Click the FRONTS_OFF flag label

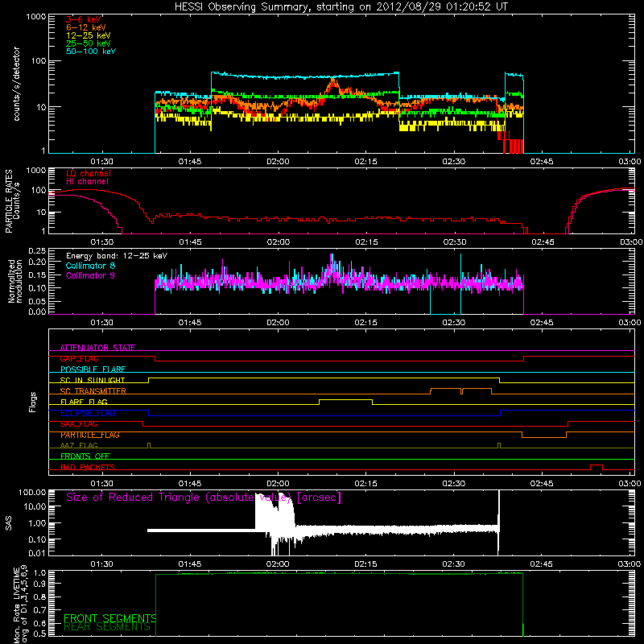[x=85, y=456]
